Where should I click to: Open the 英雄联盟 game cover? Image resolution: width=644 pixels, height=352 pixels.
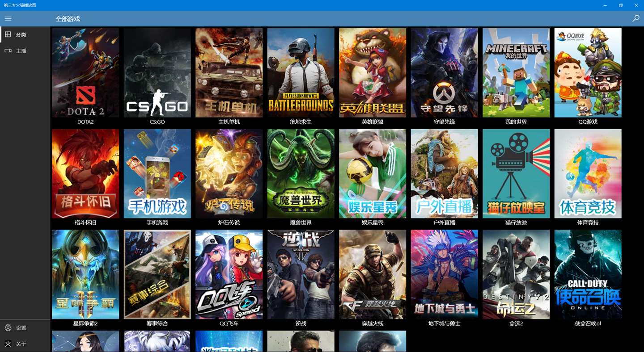[373, 73]
